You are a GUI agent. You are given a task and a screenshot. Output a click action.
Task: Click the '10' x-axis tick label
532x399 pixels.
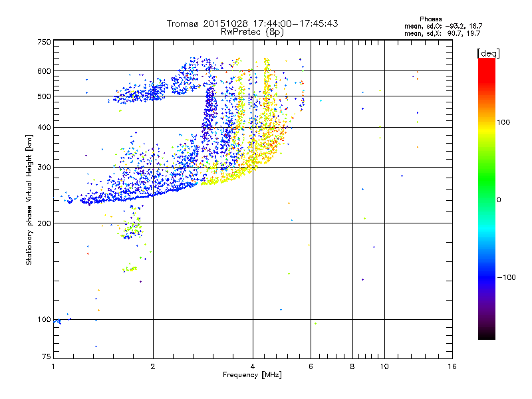coord(384,366)
